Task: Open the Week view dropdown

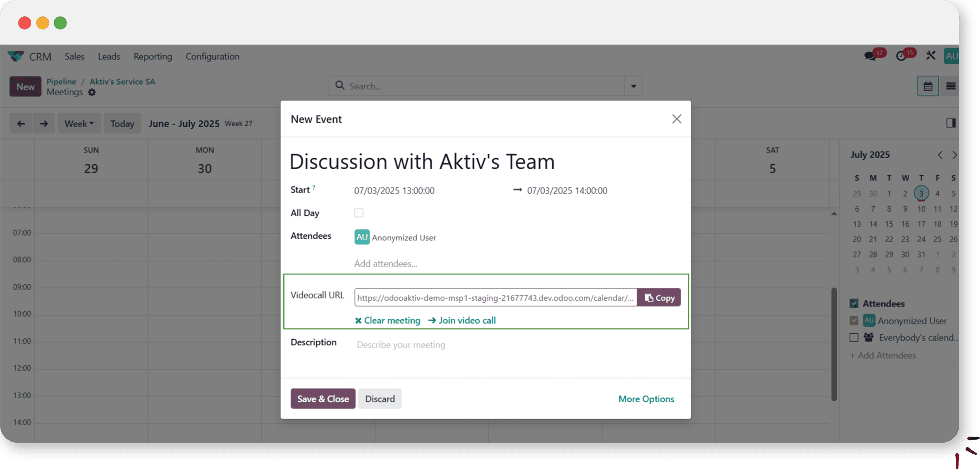Action: pyautogui.click(x=79, y=124)
